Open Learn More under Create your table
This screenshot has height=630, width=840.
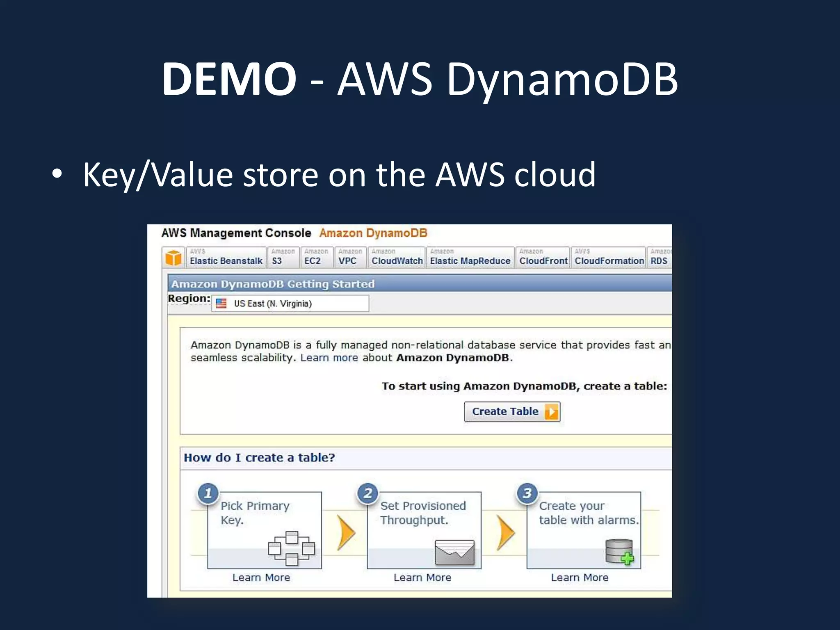point(580,577)
